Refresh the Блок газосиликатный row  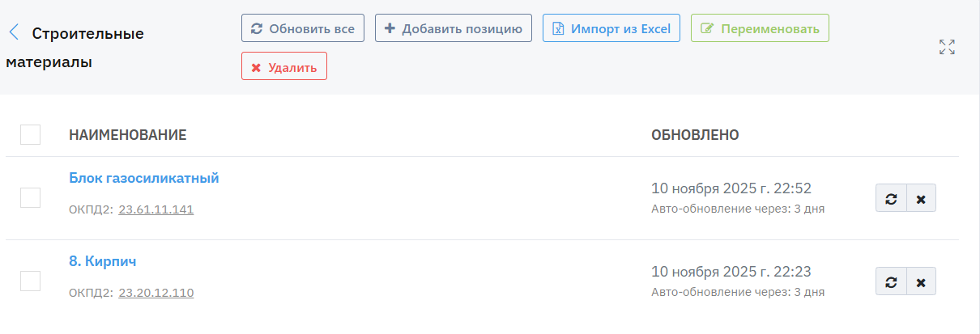891,198
